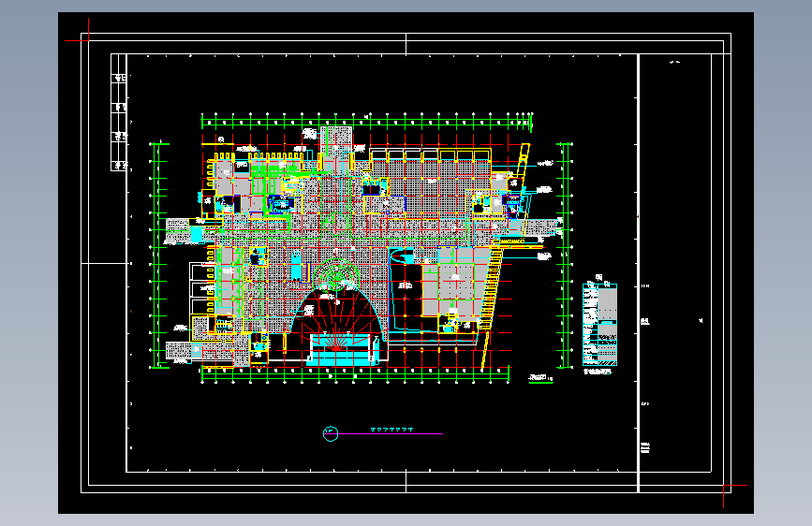The image size is (812, 526).
Task: Click the green concentric circular feature above the fan hall
Action: coord(336,274)
